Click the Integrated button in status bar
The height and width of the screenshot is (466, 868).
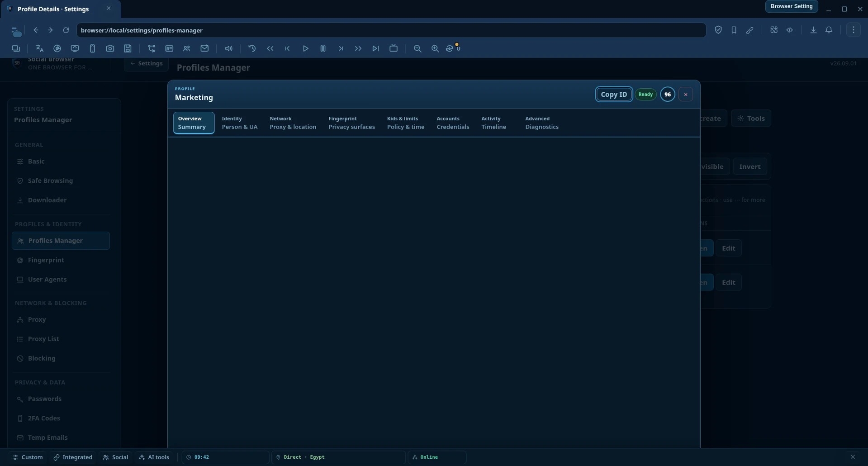click(73, 457)
